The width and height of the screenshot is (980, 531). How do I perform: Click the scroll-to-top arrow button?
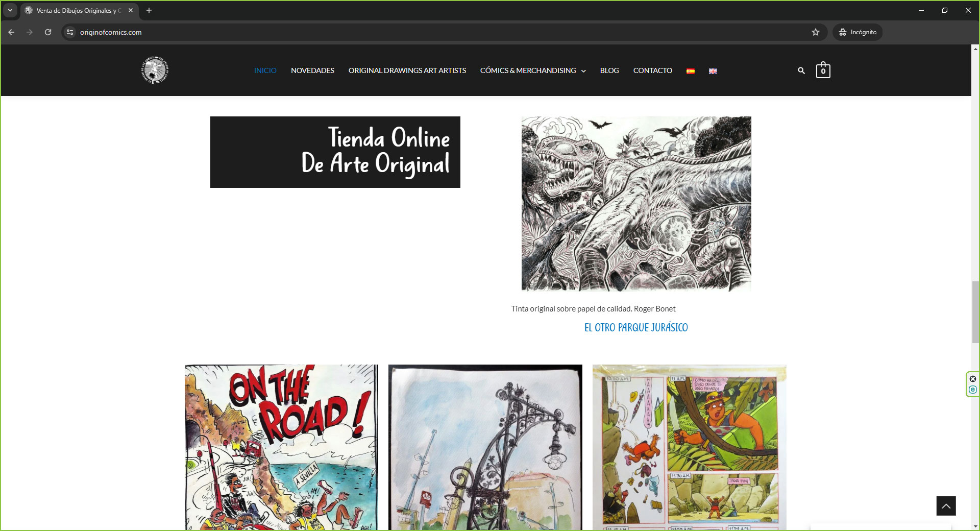[x=945, y=505]
